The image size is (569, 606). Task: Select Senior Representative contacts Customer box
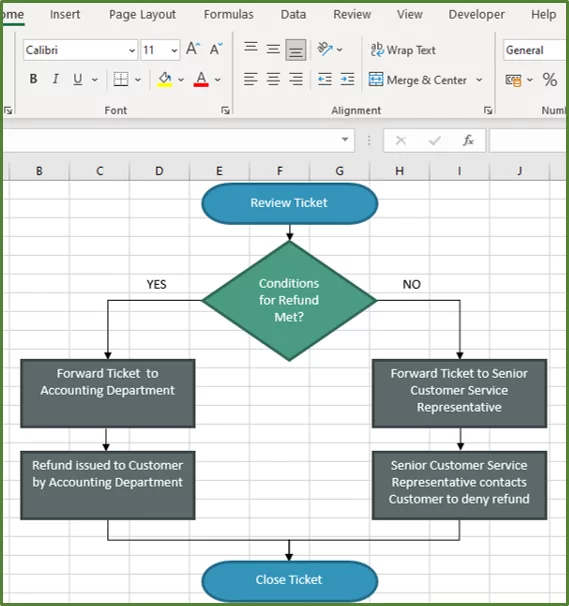click(x=459, y=485)
